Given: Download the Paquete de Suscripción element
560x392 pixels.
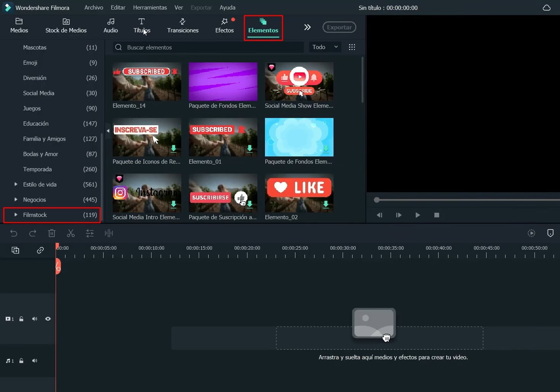Looking at the screenshot, I should click(x=250, y=204).
